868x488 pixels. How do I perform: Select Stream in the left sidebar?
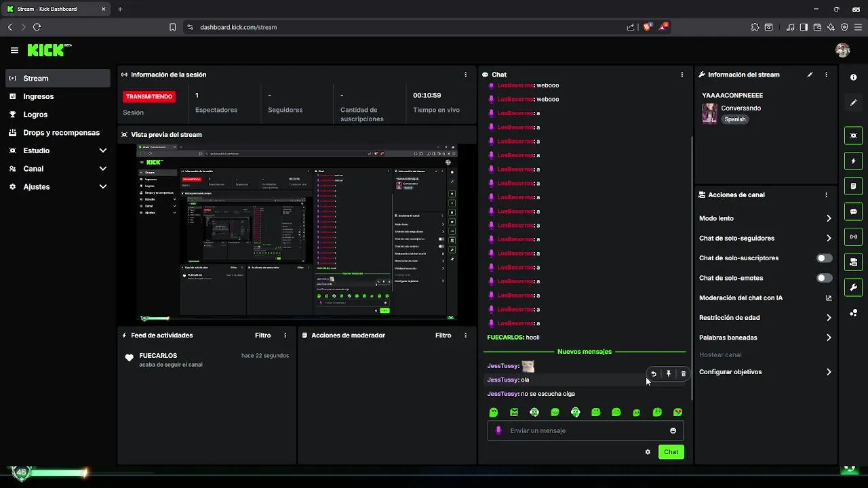pos(58,78)
